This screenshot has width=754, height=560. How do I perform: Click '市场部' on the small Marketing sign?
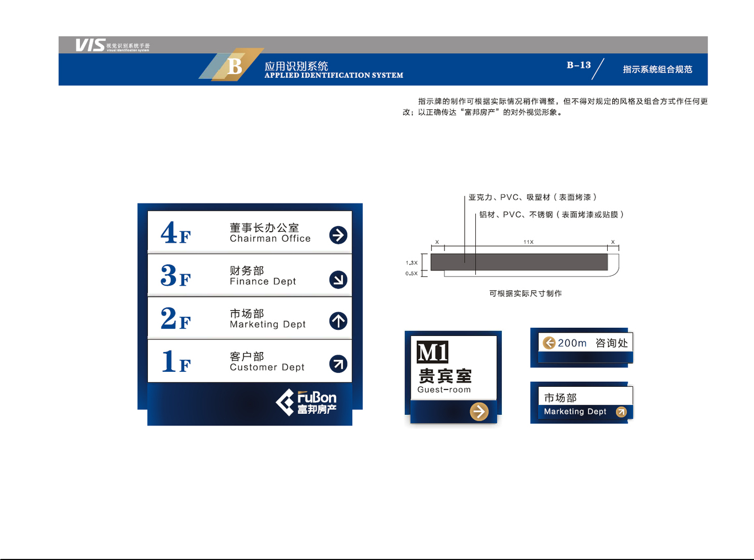(560, 398)
